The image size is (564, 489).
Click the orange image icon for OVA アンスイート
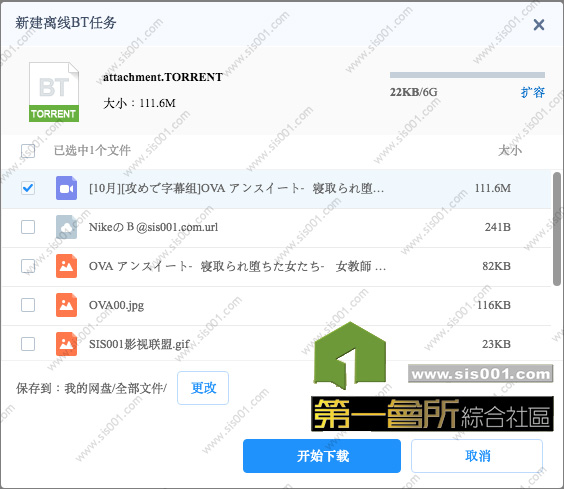coord(67,266)
